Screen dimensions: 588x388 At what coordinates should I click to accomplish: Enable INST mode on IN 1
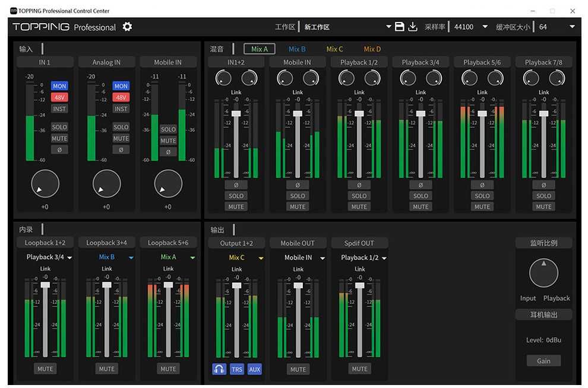59,109
